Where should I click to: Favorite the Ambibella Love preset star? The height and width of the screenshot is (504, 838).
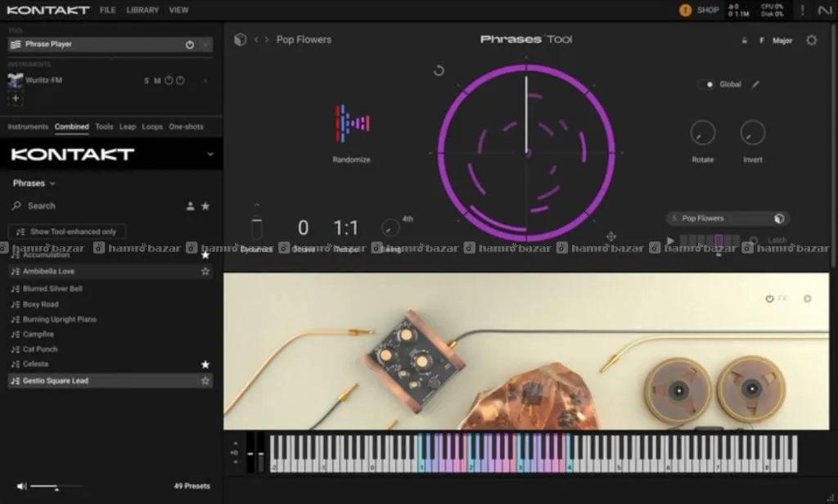[x=205, y=272]
